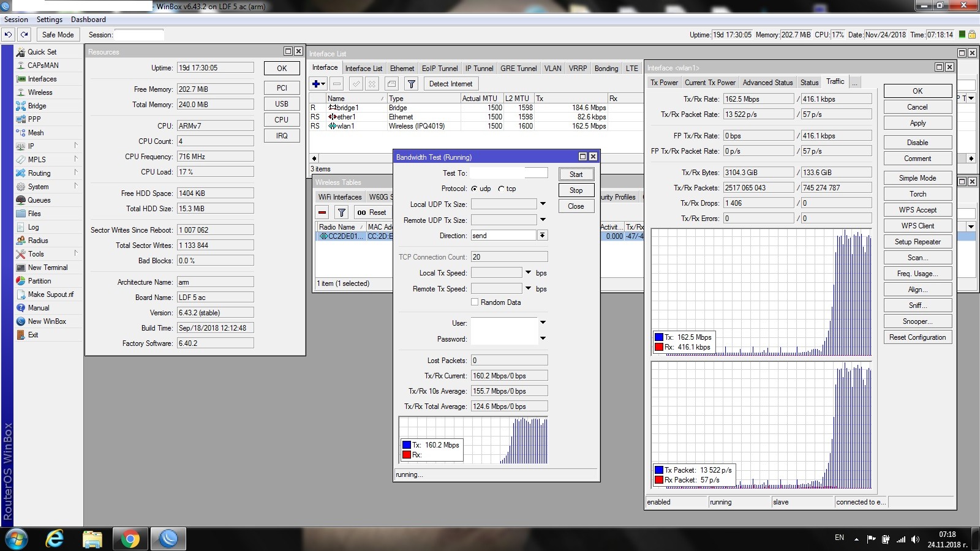Click the blue Tx legend color square
The image size is (980, 551).
coord(406,445)
